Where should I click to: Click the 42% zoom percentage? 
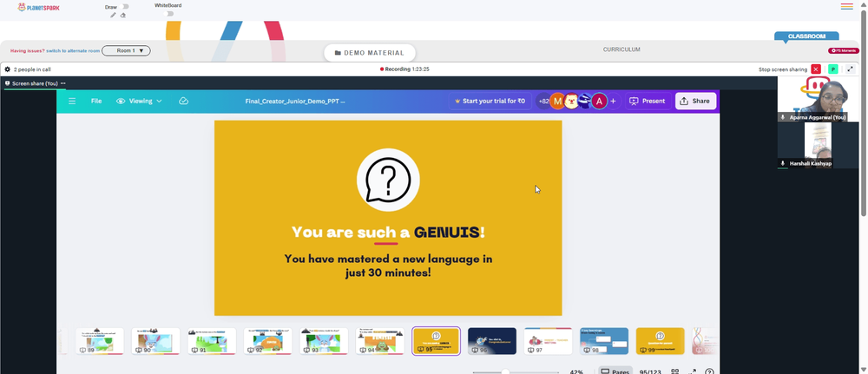click(x=576, y=372)
